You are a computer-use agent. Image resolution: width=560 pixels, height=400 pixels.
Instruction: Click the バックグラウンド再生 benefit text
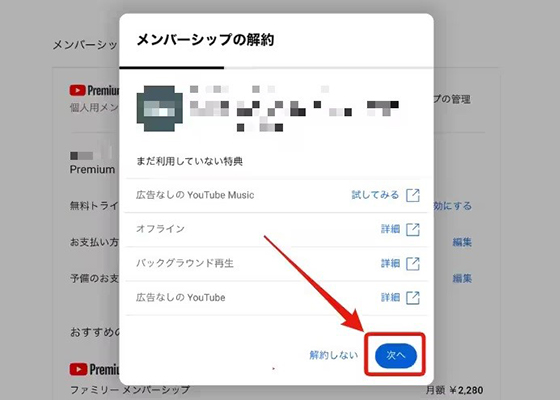185,263
